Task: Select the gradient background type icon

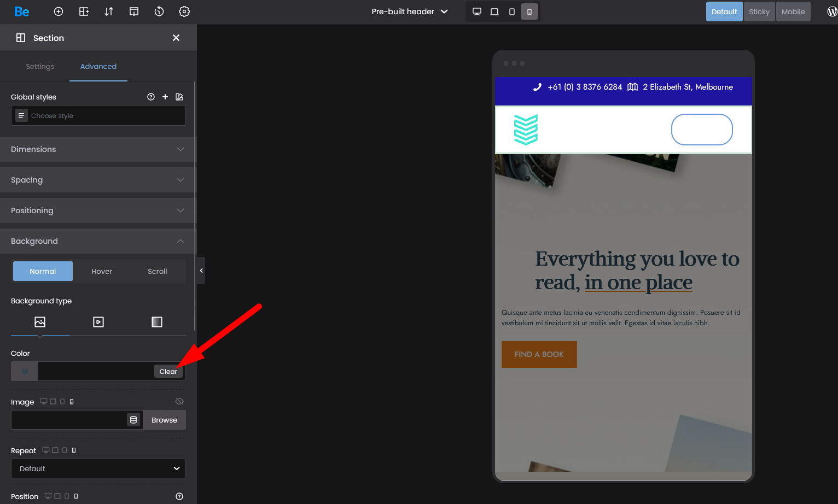Action: click(157, 322)
